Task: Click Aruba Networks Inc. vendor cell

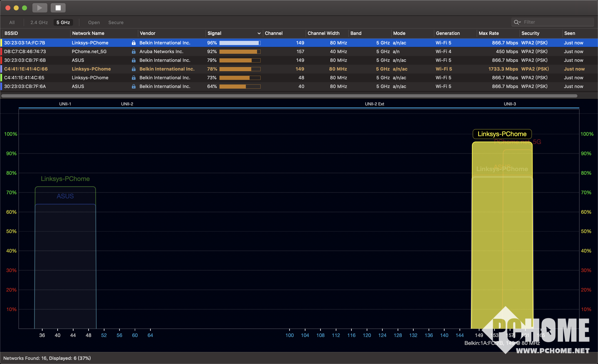Action: click(x=161, y=51)
